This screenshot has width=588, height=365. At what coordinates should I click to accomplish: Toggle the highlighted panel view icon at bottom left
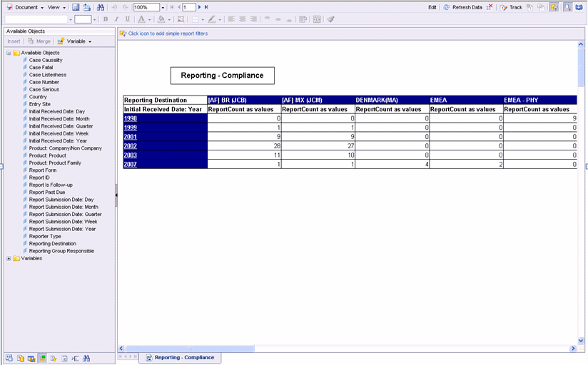(43, 358)
